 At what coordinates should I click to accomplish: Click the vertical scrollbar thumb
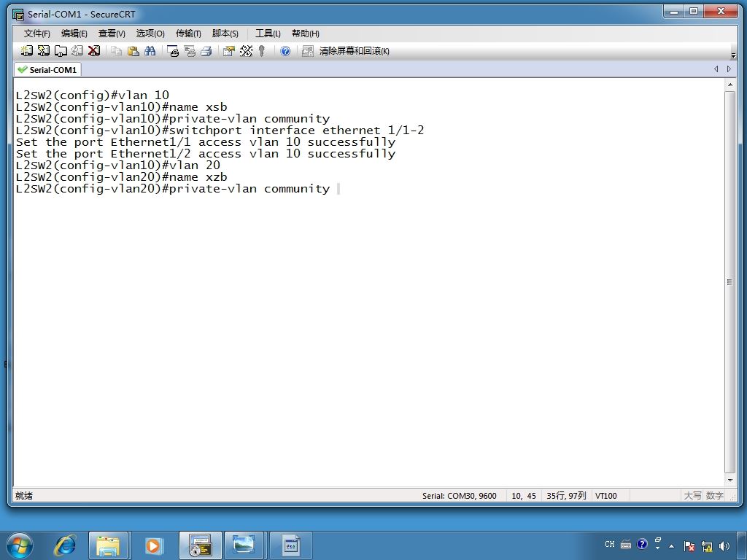pyautogui.click(x=729, y=282)
